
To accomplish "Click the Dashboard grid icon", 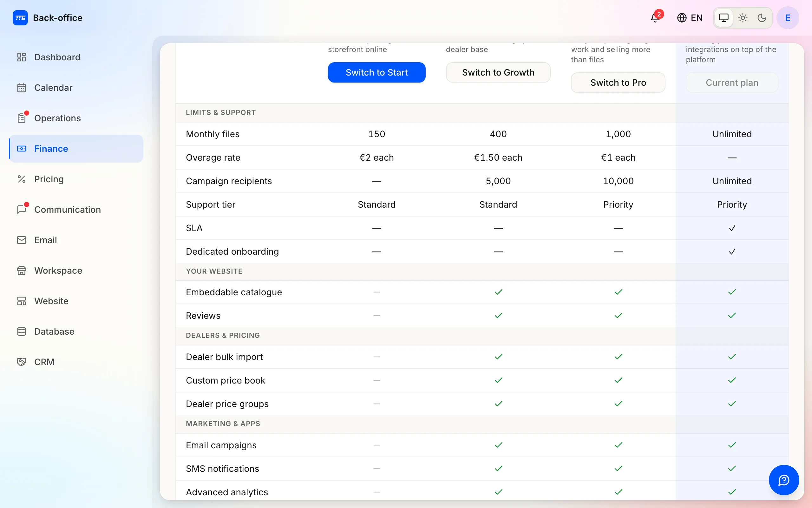I will tap(22, 57).
